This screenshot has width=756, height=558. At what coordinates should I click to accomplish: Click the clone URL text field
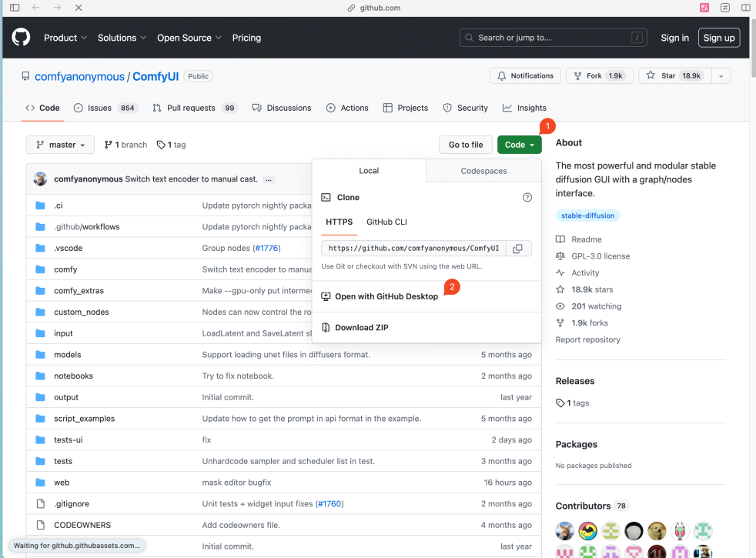[413, 249]
